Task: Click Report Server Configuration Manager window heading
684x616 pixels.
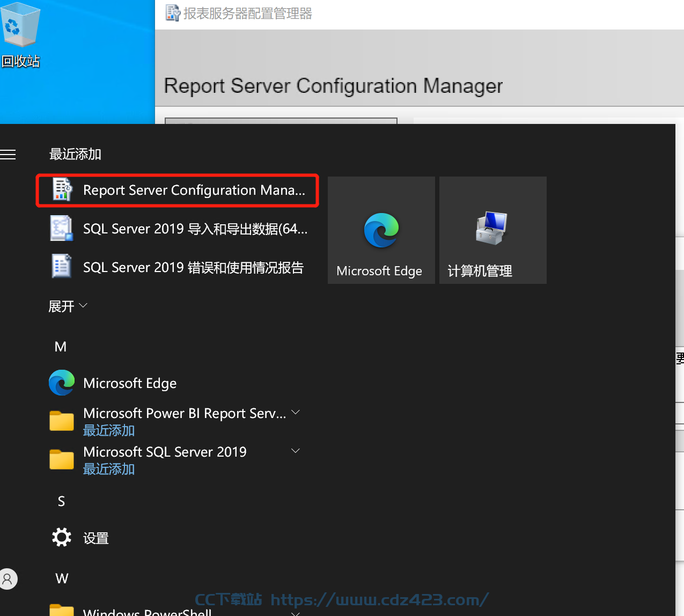Action: coord(333,86)
